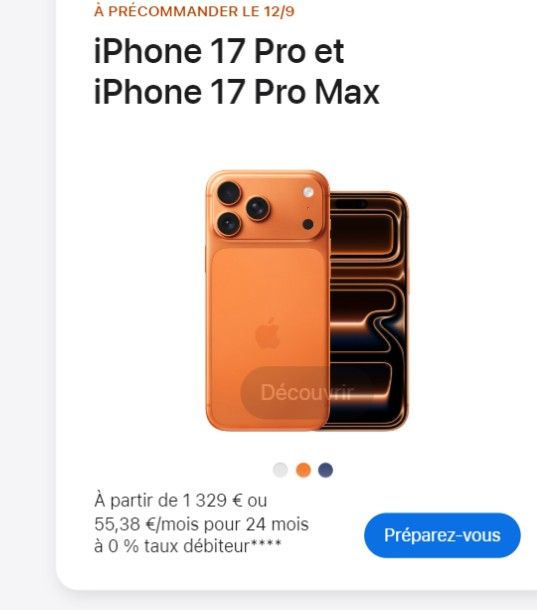Click the Dynamic Island on front display

[x=351, y=204]
